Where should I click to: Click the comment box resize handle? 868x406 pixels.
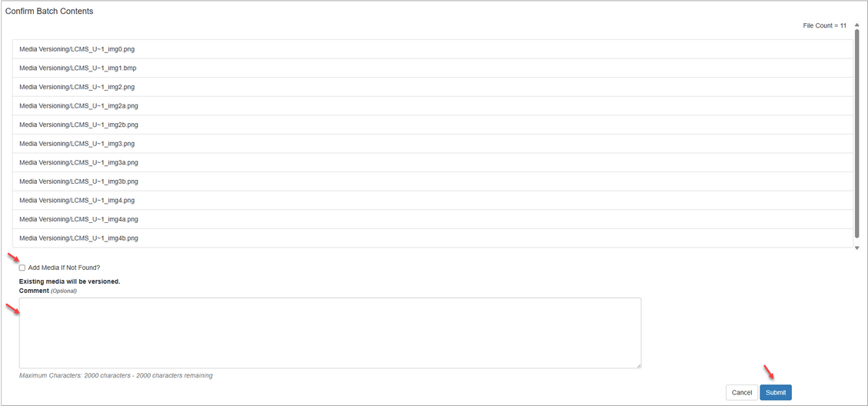[x=637, y=364]
